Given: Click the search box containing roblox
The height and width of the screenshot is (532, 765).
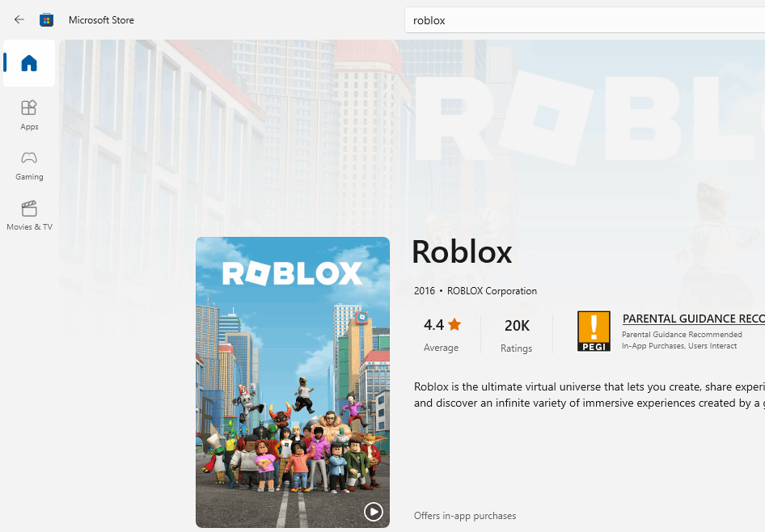Looking at the screenshot, I should point(585,20).
